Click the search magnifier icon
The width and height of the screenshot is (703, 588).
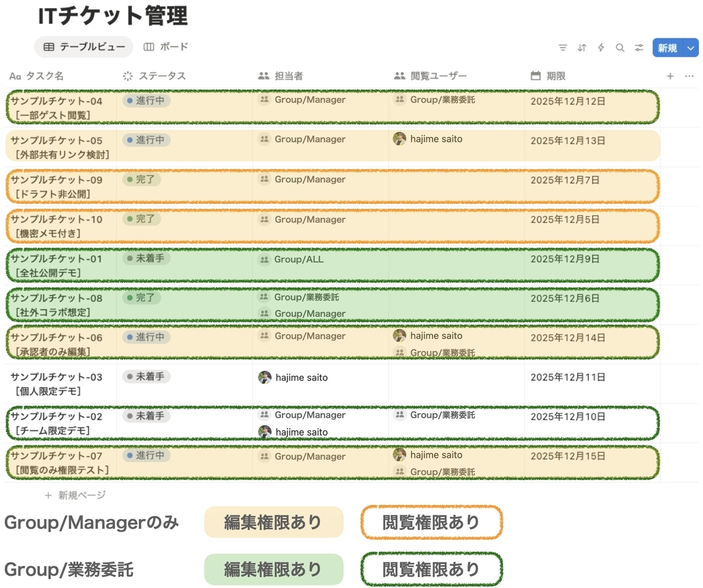click(620, 47)
